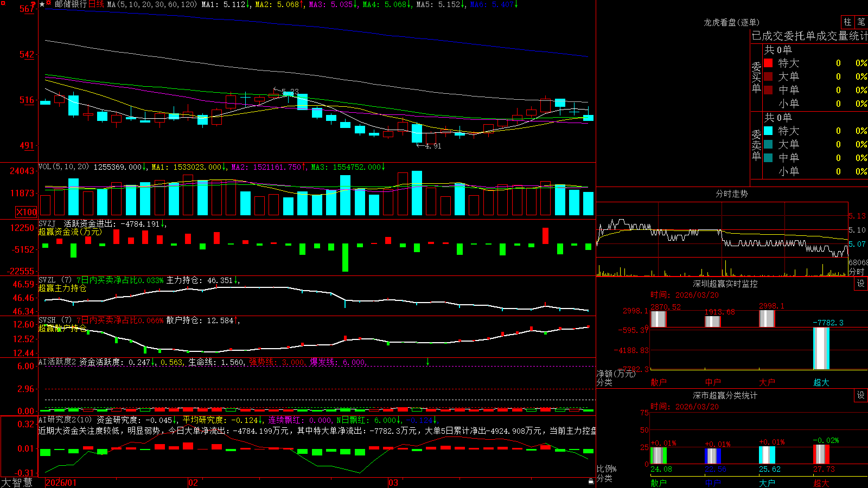Click the 日线 period label

click(x=96, y=4)
